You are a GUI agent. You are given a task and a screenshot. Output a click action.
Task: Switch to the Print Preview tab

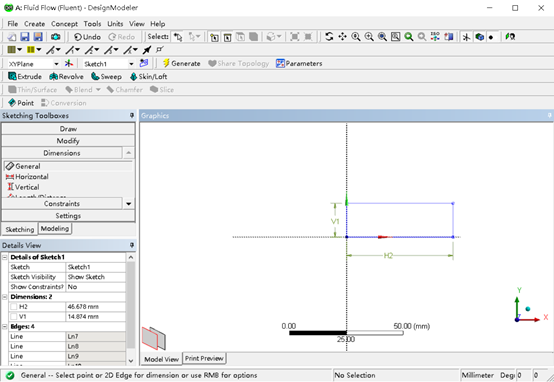tap(204, 358)
